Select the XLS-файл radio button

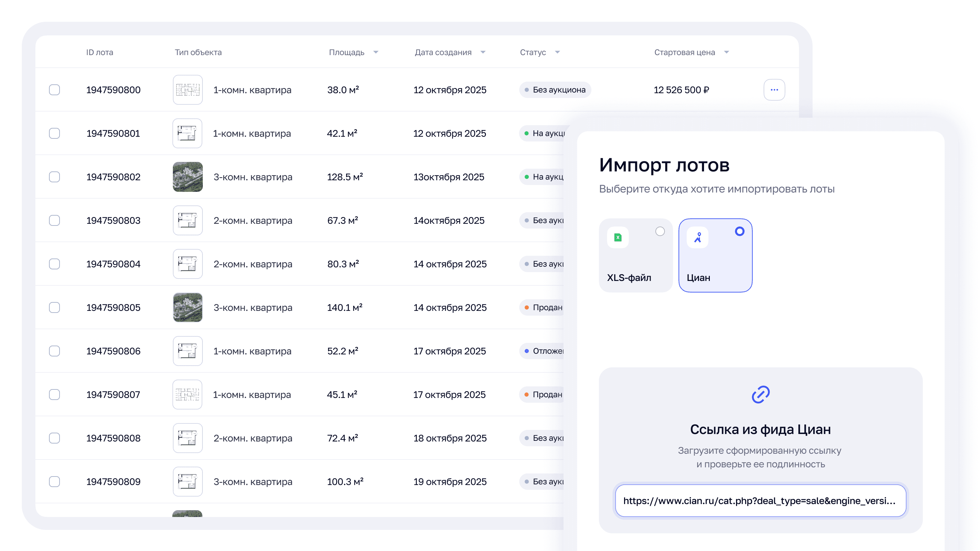660,231
